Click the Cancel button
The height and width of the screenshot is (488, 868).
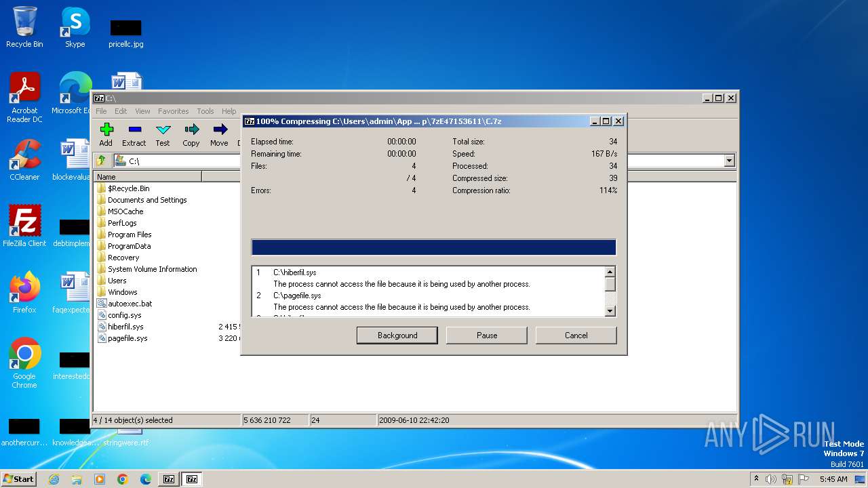coord(576,335)
